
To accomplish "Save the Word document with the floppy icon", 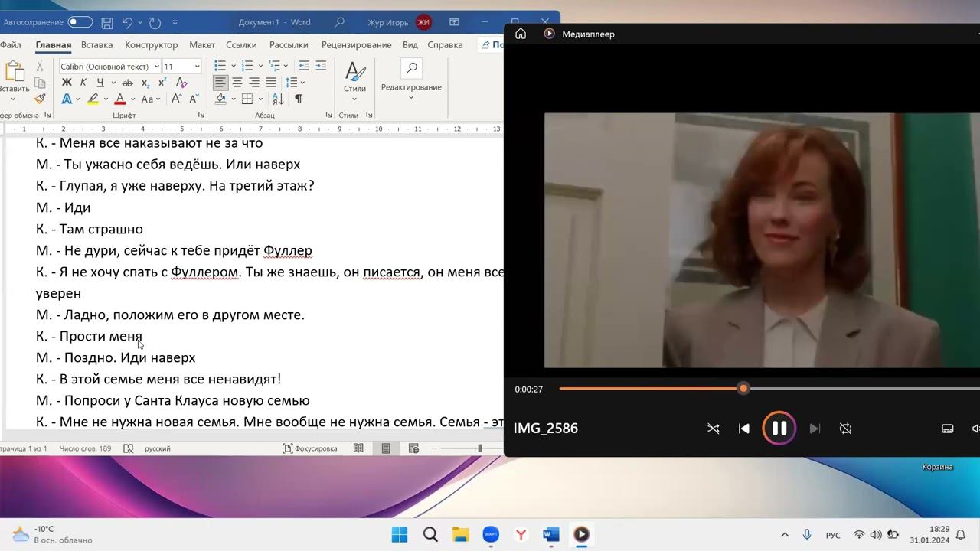I will tap(107, 23).
